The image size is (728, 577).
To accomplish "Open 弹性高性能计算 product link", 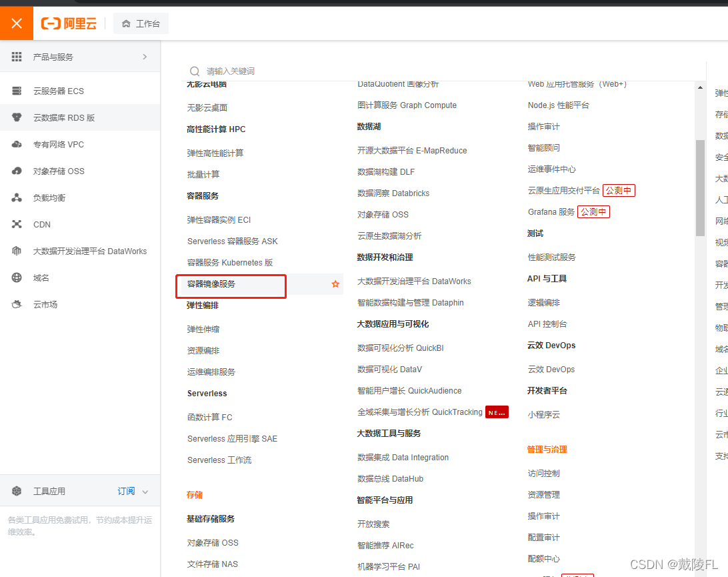I will 215,153.
